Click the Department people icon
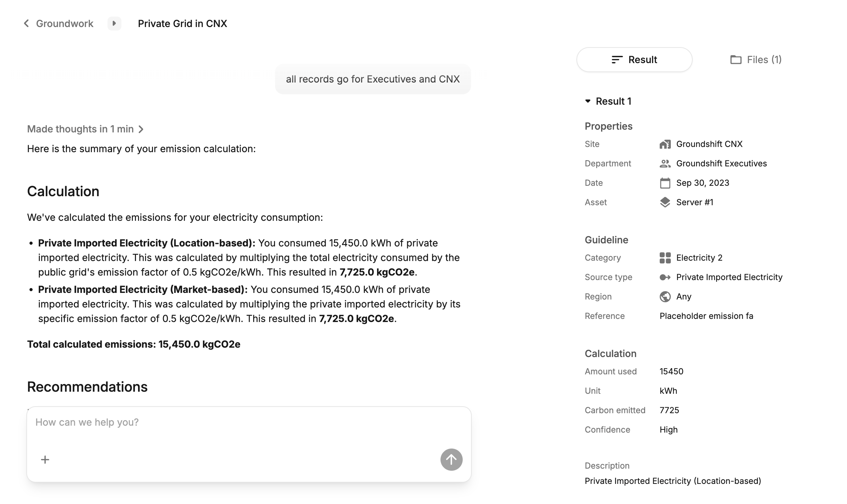 665,164
